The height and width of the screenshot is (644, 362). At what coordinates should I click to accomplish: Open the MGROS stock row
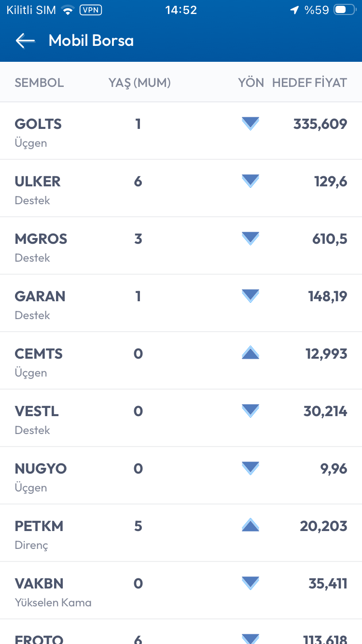click(x=181, y=246)
